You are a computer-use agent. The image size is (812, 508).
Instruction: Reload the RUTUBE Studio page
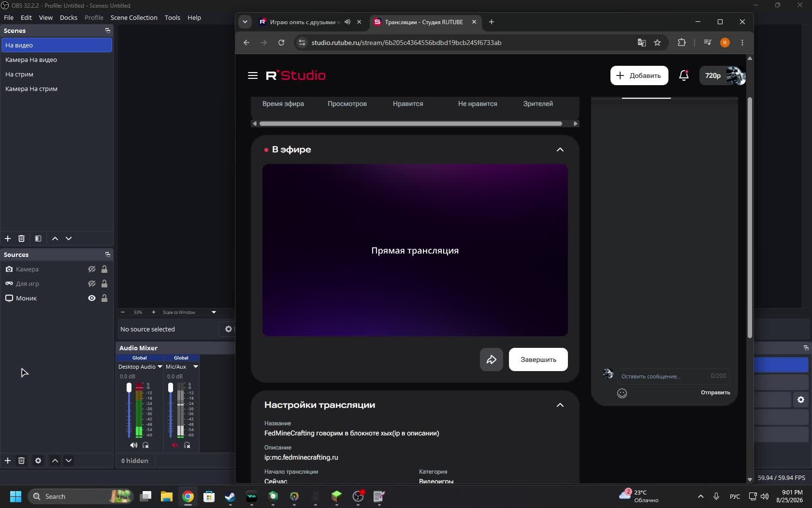(x=281, y=43)
